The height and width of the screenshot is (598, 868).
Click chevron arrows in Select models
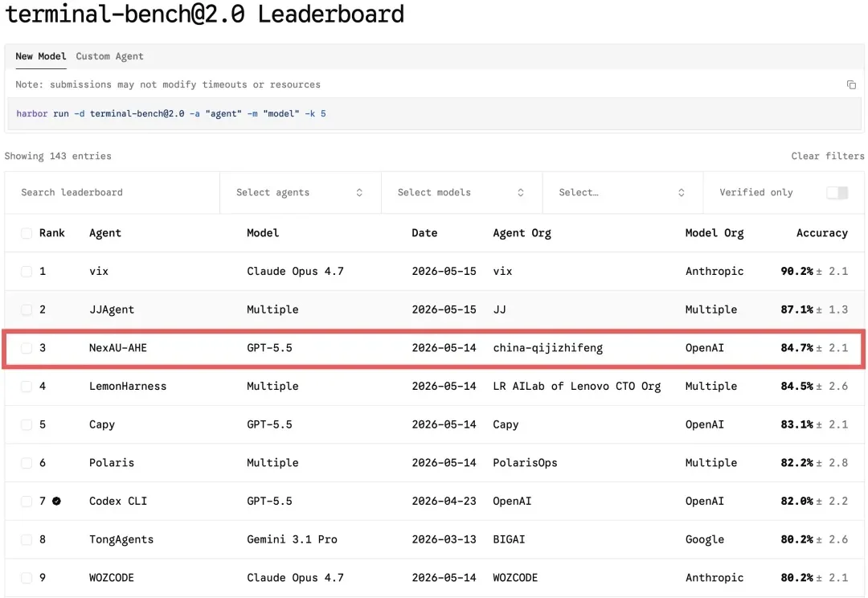(520, 193)
